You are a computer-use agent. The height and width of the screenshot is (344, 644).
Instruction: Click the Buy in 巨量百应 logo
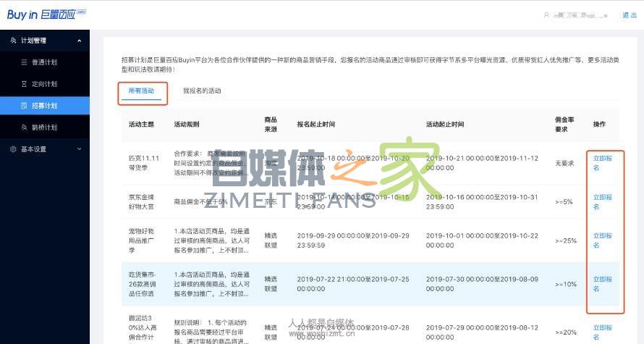pyautogui.click(x=46, y=14)
